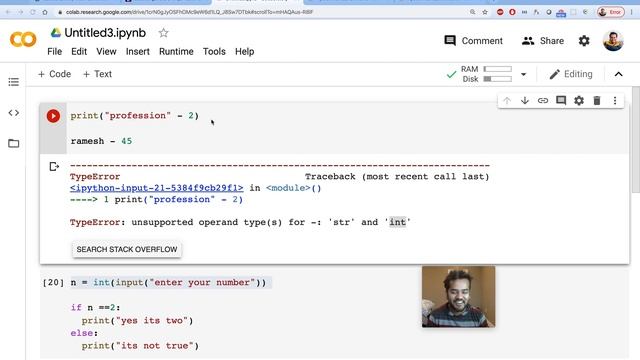This screenshot has width=640, height=360.
Task: Open the Chrome three-dot menu
Action: click(632, 12)
